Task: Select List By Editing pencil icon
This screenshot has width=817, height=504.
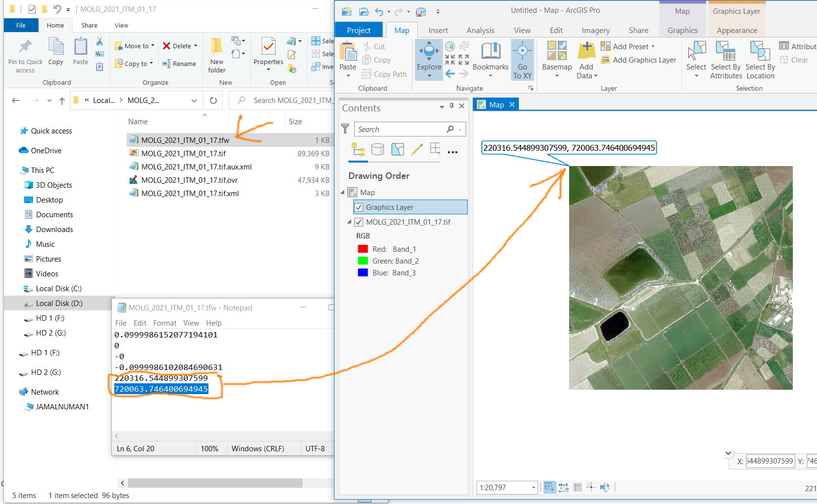Action: [417, 149]
